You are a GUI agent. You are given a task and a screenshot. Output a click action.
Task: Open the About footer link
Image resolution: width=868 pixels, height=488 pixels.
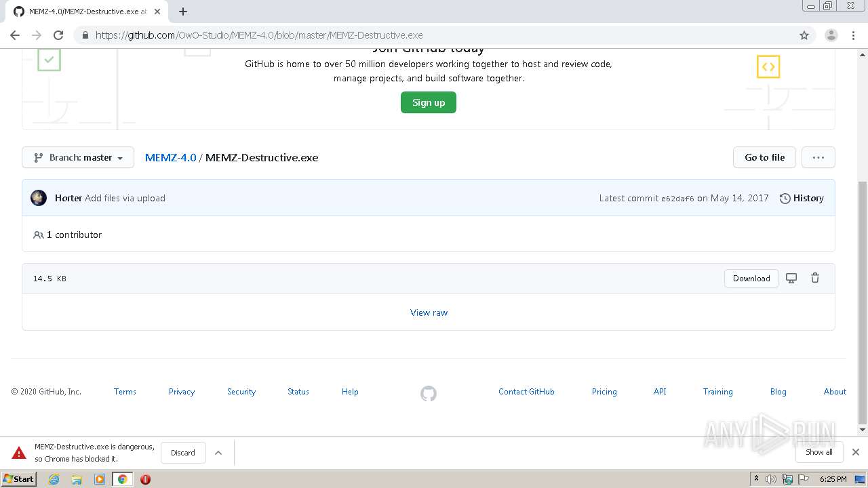point(835,392)
